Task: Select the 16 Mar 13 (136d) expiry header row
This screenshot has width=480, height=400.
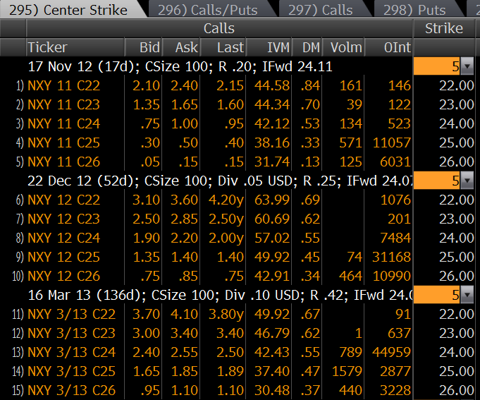Action: point(220,295)
